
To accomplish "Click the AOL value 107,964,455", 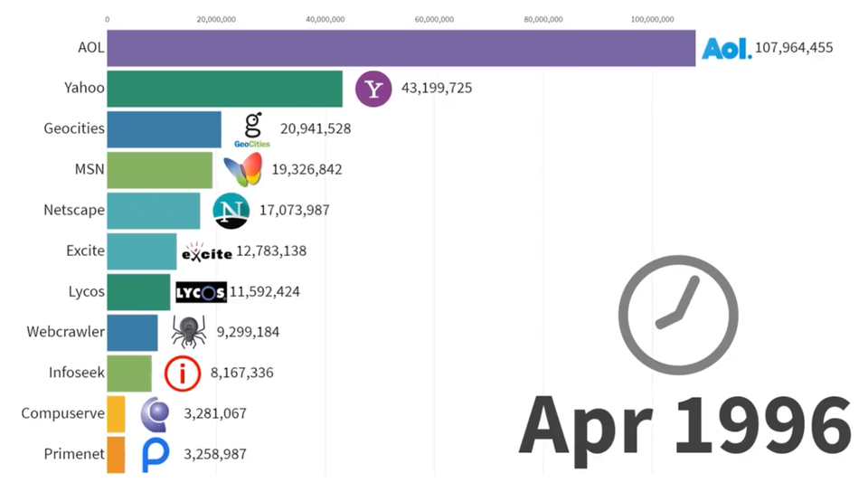I will pos(794,48).
